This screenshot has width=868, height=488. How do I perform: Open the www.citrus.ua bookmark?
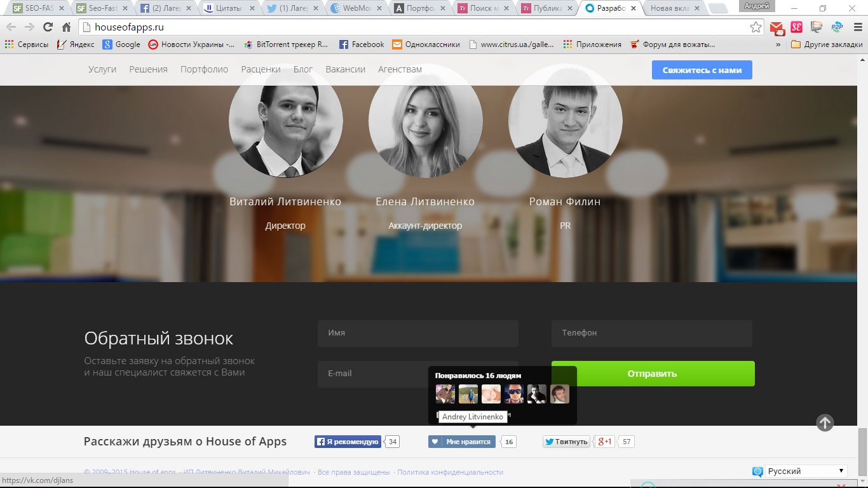pos(511,44)
